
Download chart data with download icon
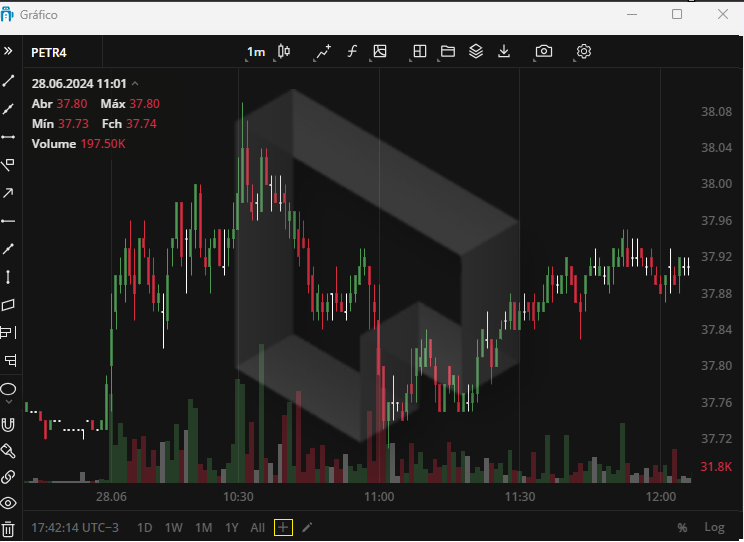tap(504, 51)
